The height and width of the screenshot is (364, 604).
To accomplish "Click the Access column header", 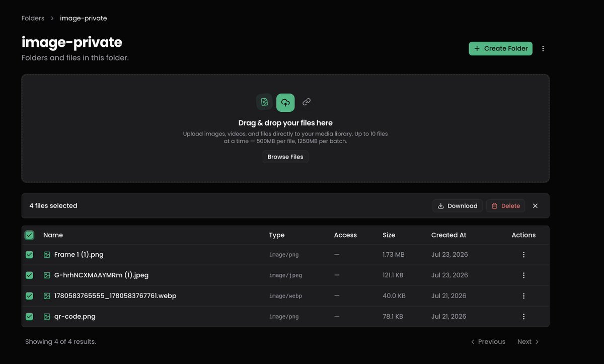I will [345, 235].
